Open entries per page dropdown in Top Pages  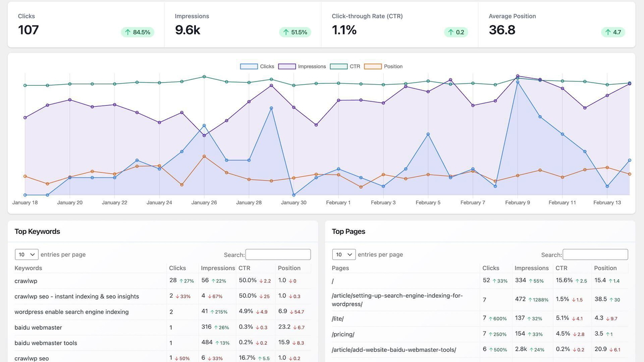(x=343, y=254)
